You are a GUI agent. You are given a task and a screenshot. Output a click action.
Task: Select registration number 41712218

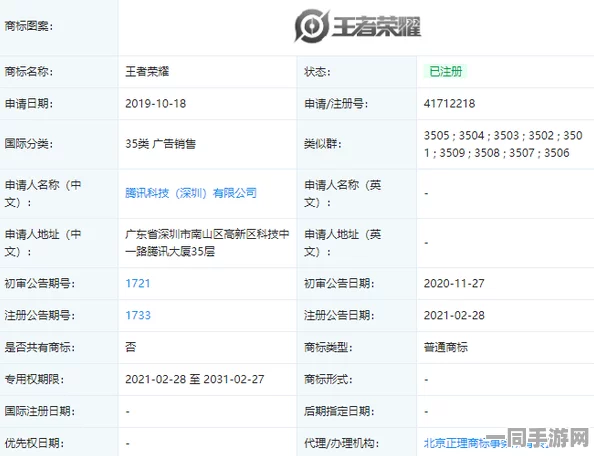(x=449, y=104)
